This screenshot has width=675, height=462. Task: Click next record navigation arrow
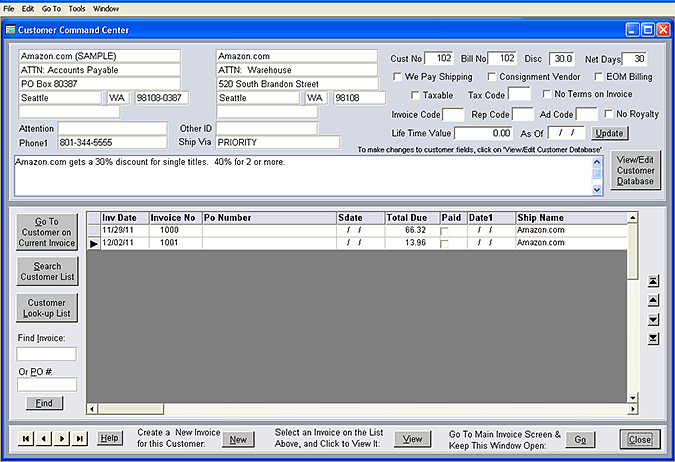(62, 439)
